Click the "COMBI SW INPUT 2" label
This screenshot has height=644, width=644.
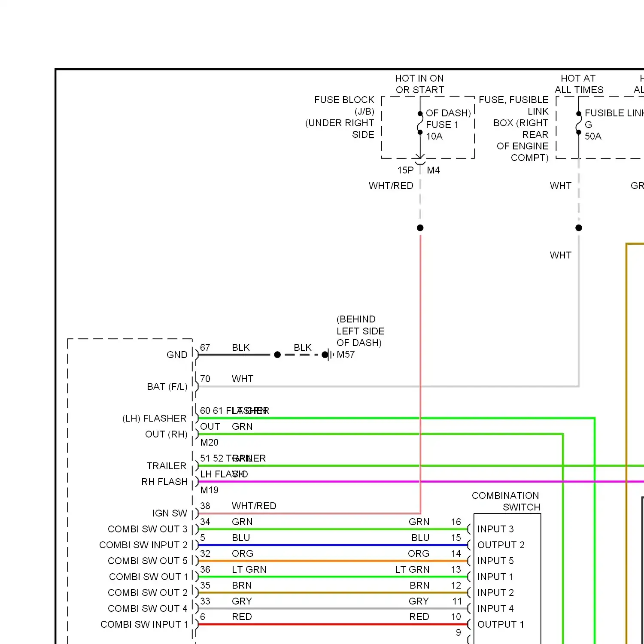[x=143, y=545]
